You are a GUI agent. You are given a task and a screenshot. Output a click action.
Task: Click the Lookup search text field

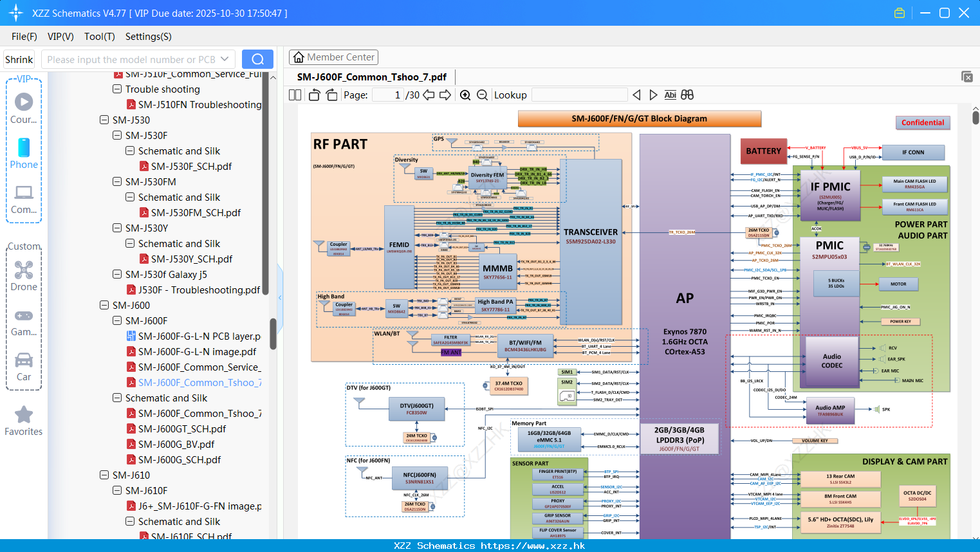tap(579, 95)
